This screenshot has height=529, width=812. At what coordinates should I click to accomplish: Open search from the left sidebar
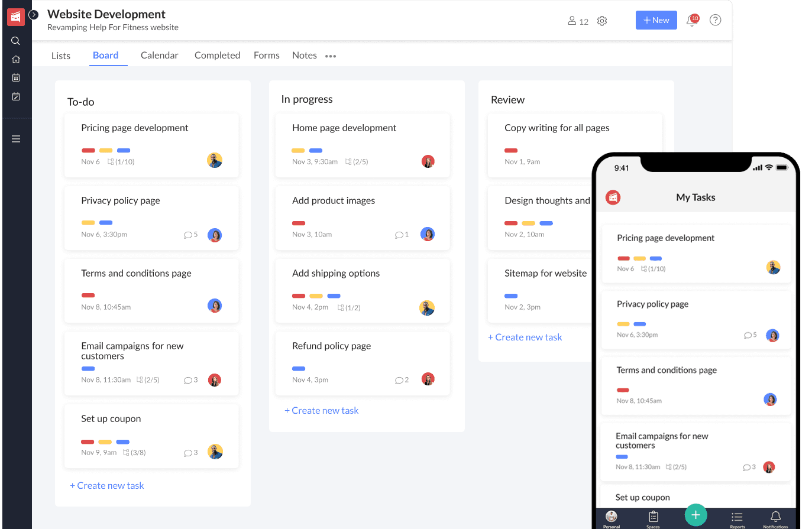(x=15, y=40)
